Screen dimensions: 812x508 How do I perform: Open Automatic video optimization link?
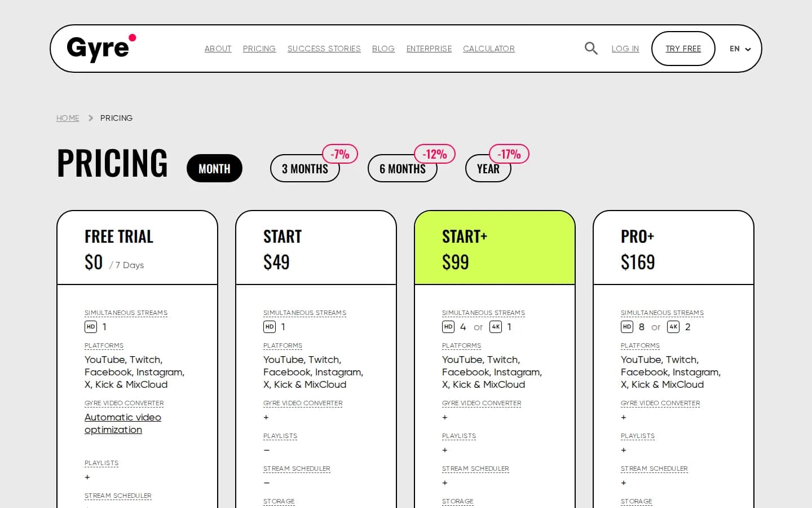click(x=123, y=423)
